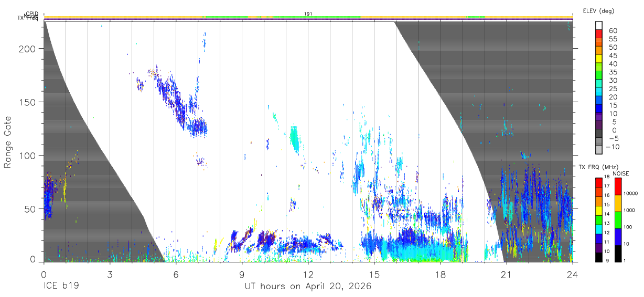Screen dimensions: 644x297
Task: Click 'UT hours on April 20, 2026' axis title
Action: click(308, 287)
